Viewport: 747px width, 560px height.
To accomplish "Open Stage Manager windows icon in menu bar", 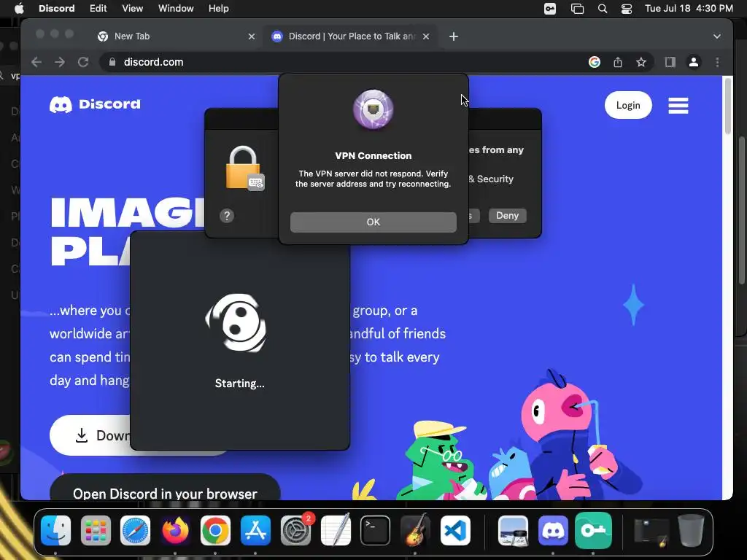I will point(577,9).
